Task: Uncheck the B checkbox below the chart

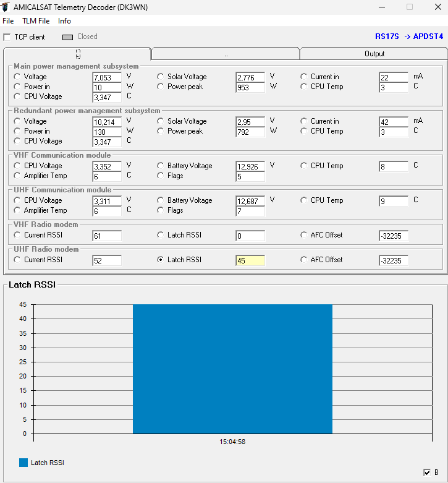Action: point(427,472)
